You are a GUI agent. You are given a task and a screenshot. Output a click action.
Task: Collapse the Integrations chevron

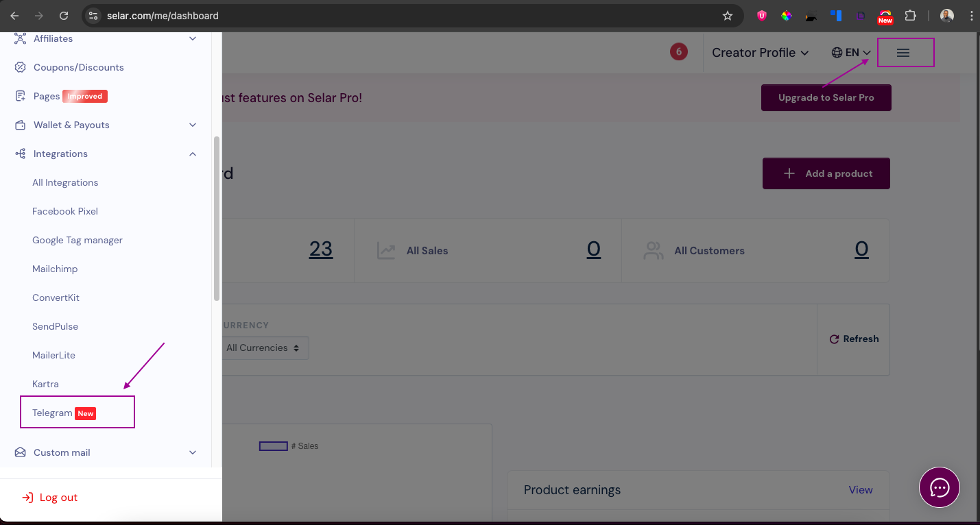tap(193, 154)
